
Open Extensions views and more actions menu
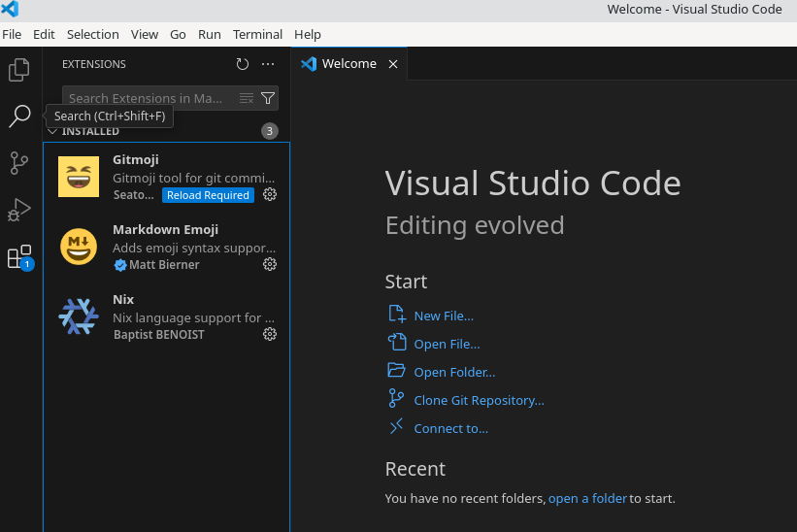click(x=268, y=64)
